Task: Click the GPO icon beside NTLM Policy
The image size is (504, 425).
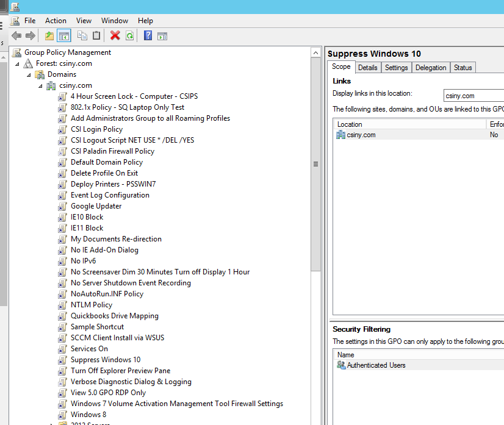Action: click(x=62, y=305)
